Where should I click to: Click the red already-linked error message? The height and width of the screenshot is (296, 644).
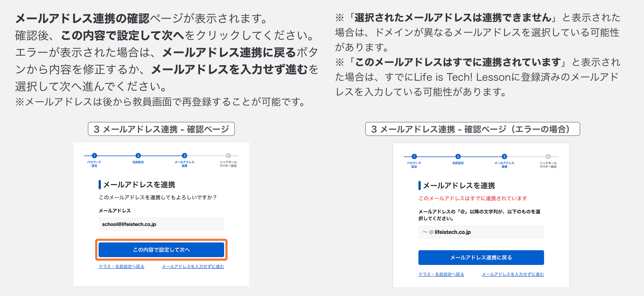[x=473, y=198]
